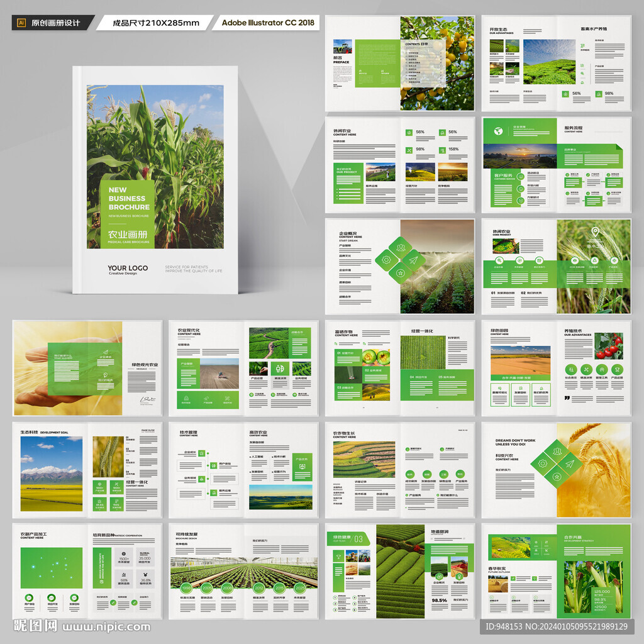This screenshot has width=644, height=644.
Task: Click the 春华秋实 FUTURE OUTLOOK heading
Action: click(x=499, y=570)
